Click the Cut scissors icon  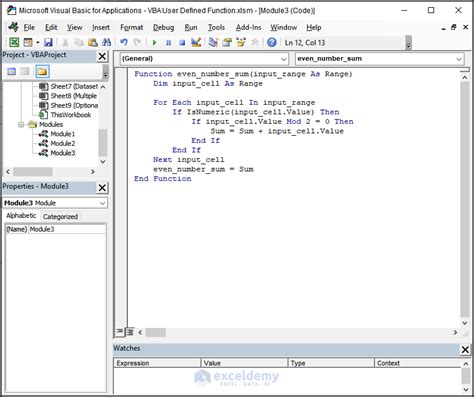(x=65, y=42)
